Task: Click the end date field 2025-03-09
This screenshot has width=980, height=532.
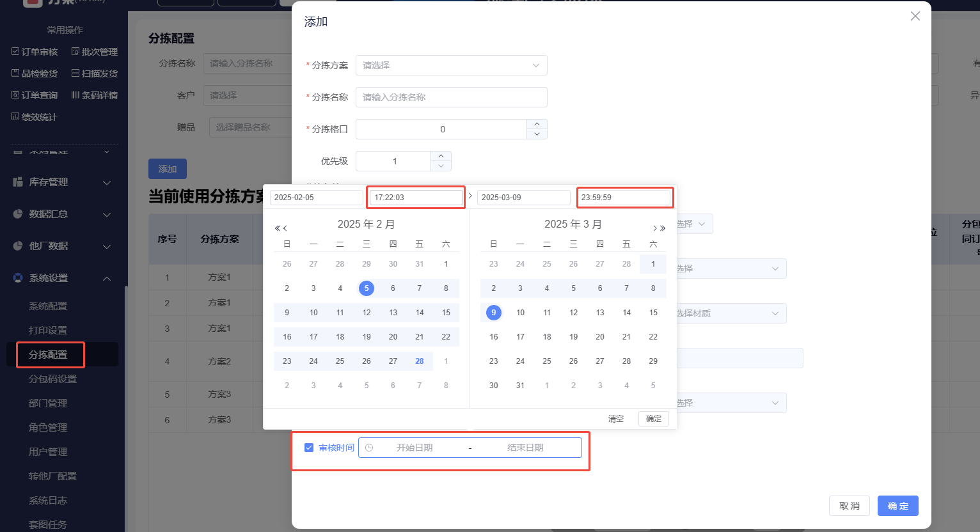Action: coord(524,198)
